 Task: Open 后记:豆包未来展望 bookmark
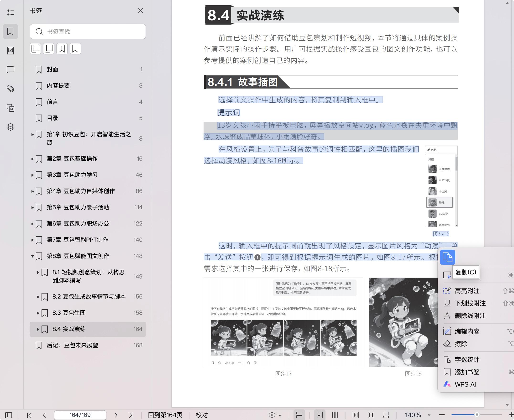pyautogui.click(x=88, y=345)
